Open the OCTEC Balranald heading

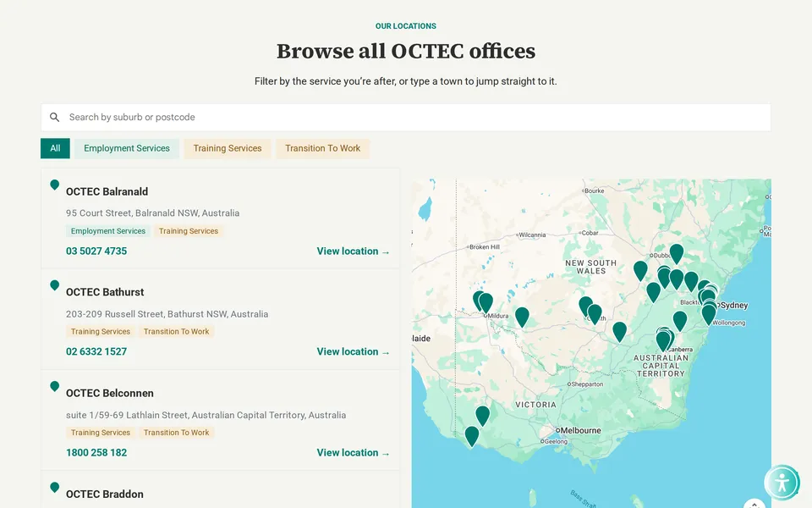107,191
